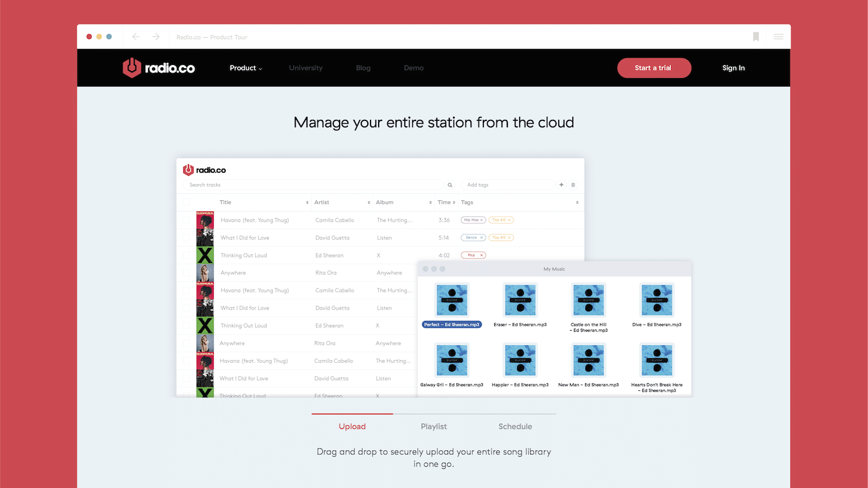Switch to the Schedule tab
Image resolution: width=868 pixels, height=488 pixels.
point(515,427)
